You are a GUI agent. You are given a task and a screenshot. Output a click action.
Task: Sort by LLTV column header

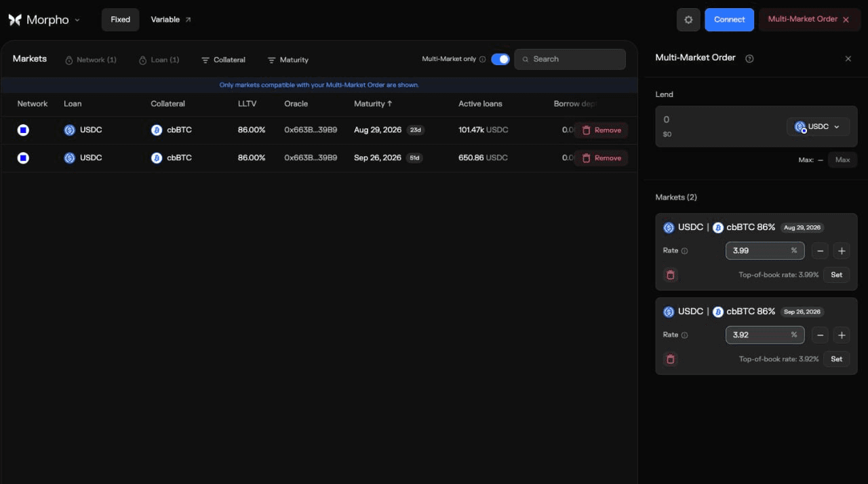pyautogui.click(x=247, y=104)
